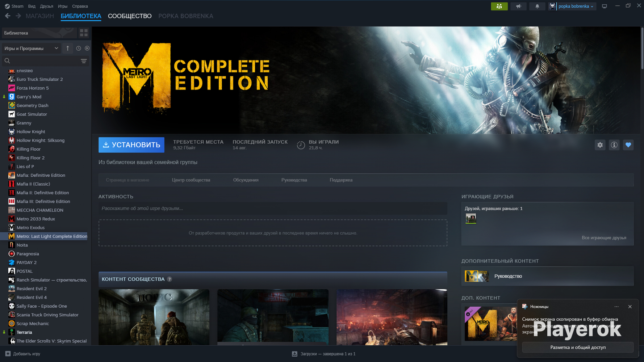The image size is (644, 362).
Task: Open Scissors notification options menu
Action: tap(616, 307)
